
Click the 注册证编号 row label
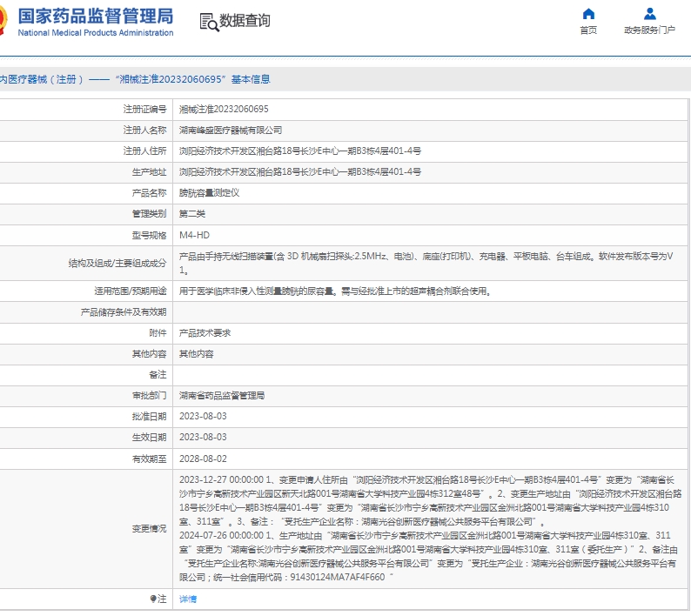tap(144, 110)
